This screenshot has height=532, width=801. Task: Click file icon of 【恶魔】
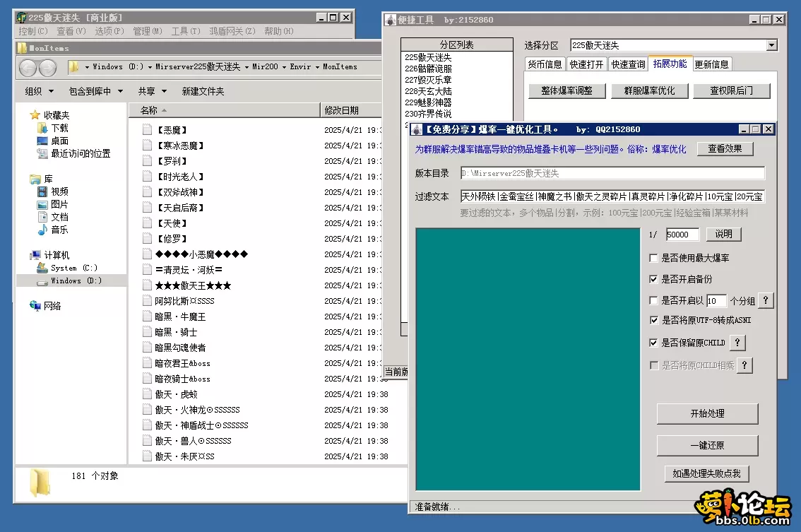147,130
